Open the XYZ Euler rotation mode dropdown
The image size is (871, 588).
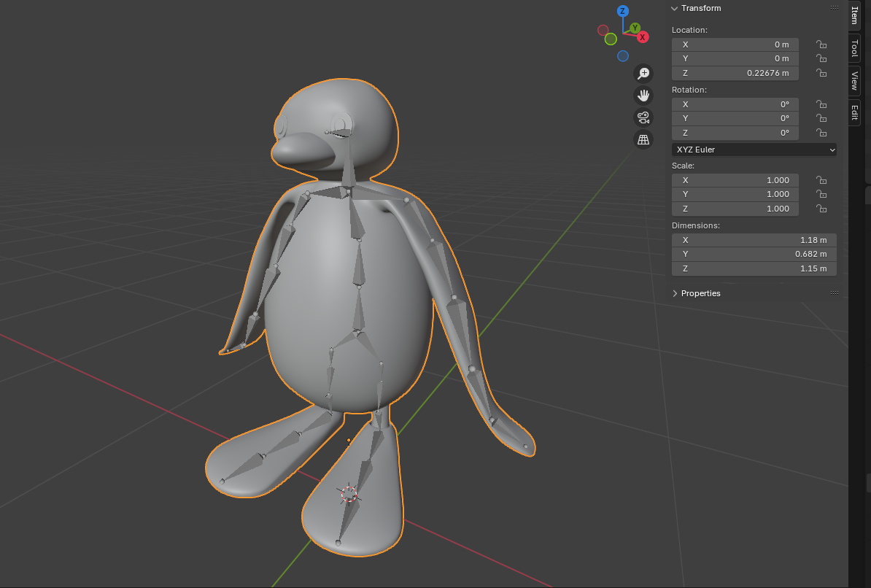pos(754,150)
